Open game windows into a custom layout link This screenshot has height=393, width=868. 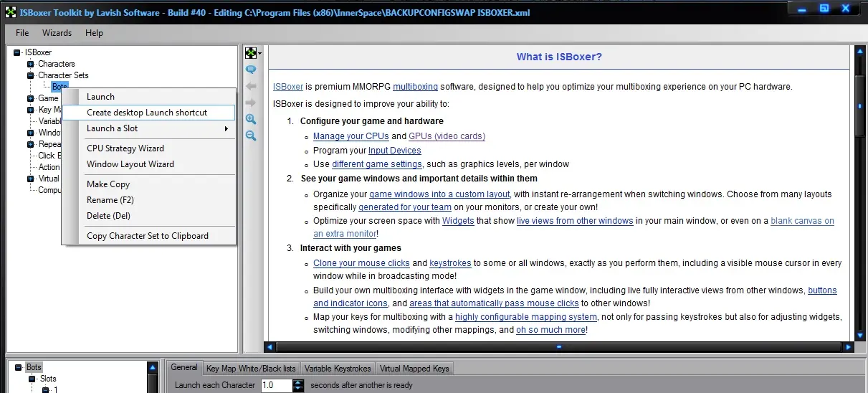[x=439, y=194]
